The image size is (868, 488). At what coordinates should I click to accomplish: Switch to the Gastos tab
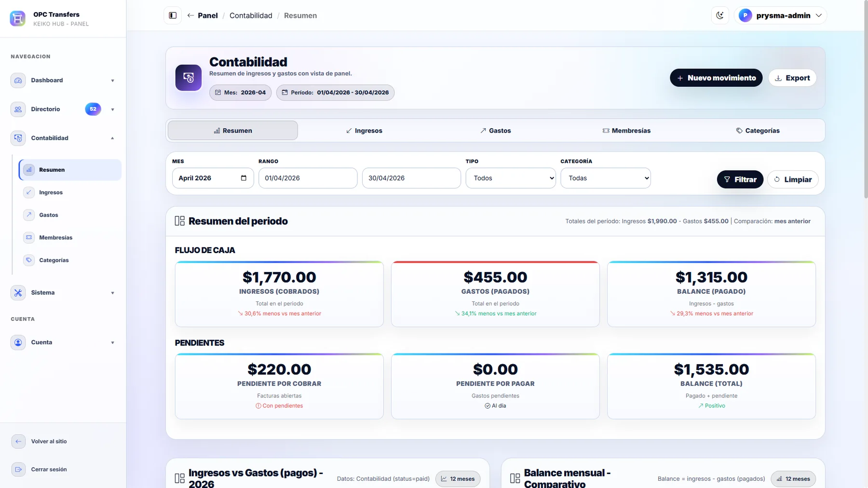pos(495,131)
